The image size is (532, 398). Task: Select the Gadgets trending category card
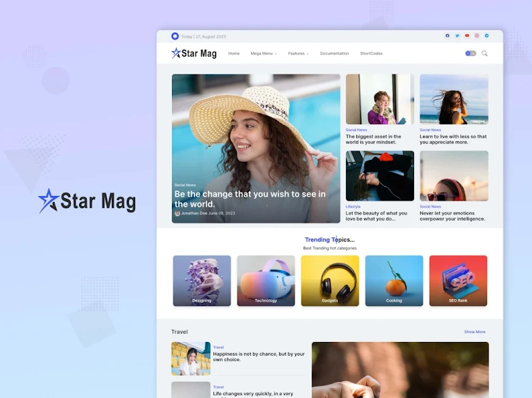tap(330, 281)
